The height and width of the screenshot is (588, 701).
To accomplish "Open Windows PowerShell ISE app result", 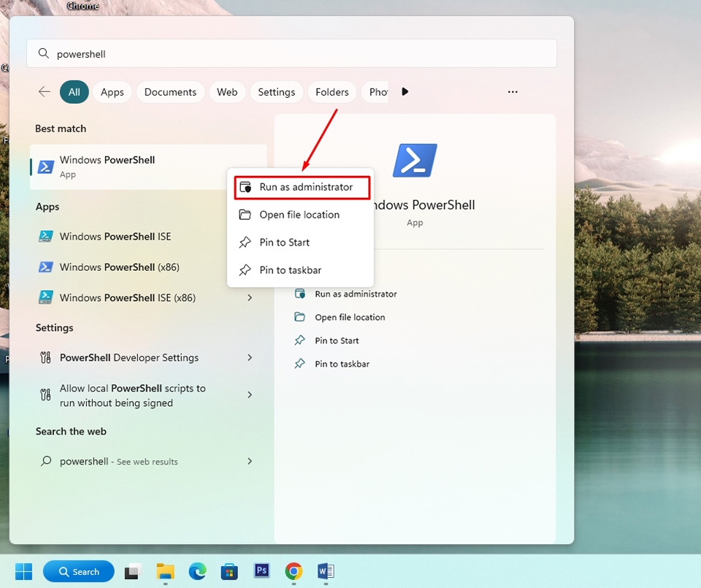I will click(x=148, y=237).
